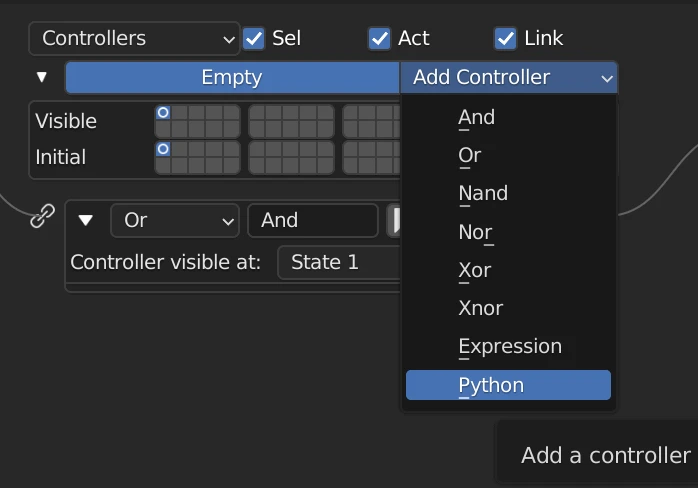Collapse the Or controller panel triangle
The width and height of the screenshot is (698, 488).
pos(86,220)
